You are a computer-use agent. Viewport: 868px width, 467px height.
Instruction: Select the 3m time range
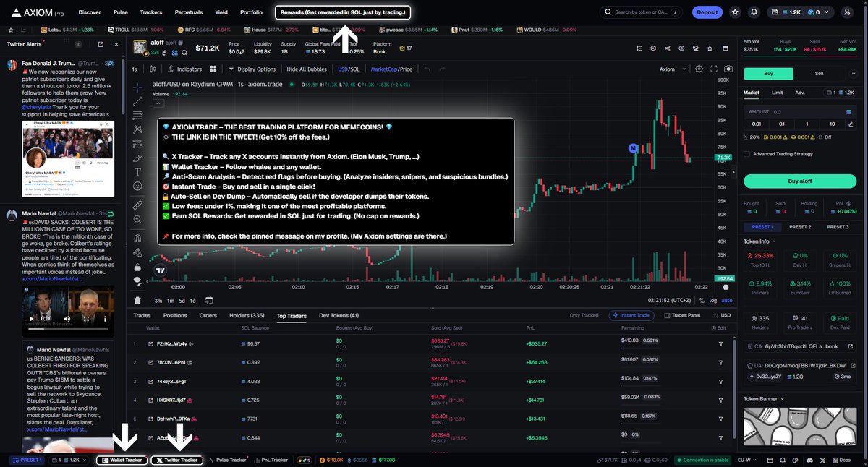(158, 300)
